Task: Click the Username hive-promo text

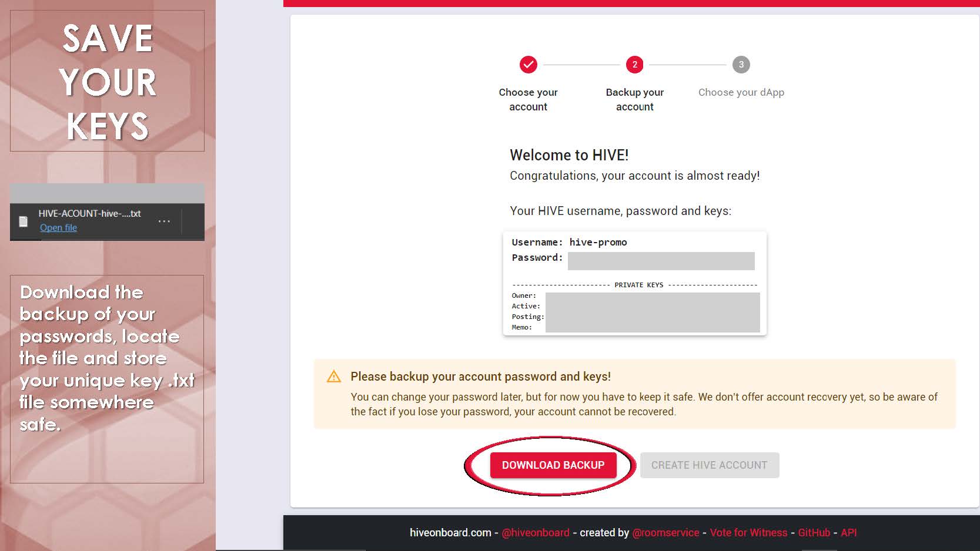Action: coord(569,242)
